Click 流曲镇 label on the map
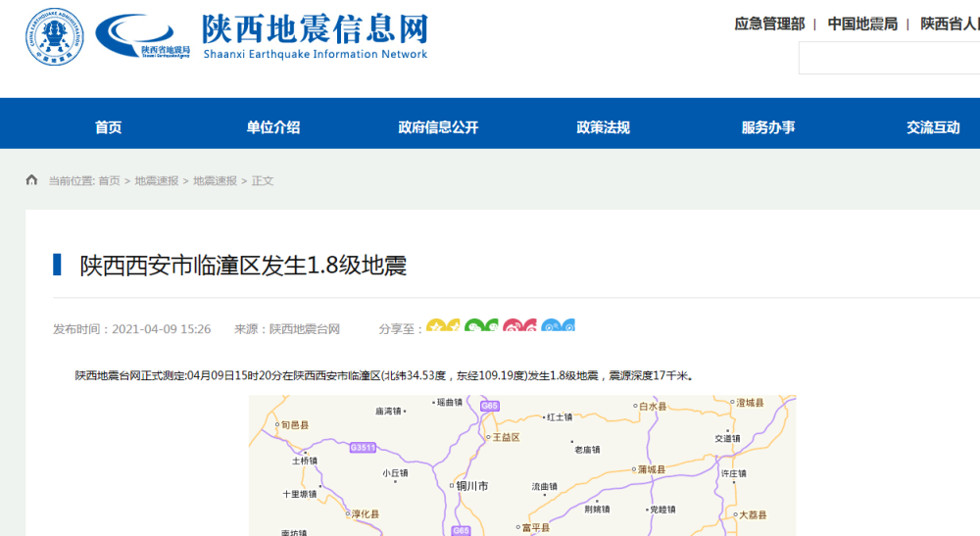The width and height of the screenshot is (980, 536). 544,487
